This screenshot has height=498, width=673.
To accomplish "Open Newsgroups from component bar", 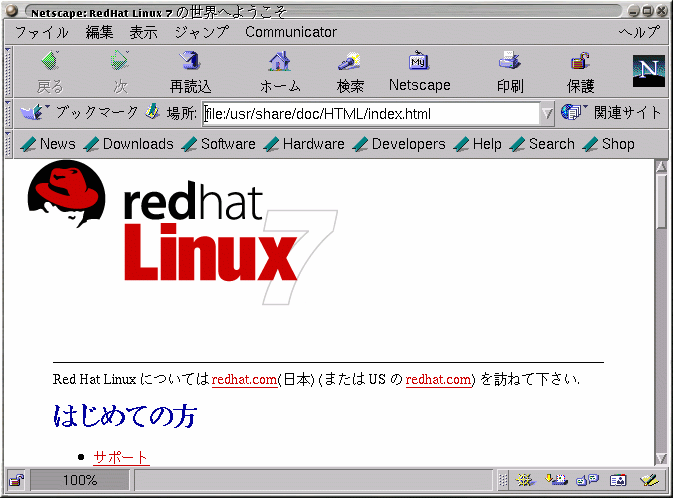I will click(x=587, y=480).
